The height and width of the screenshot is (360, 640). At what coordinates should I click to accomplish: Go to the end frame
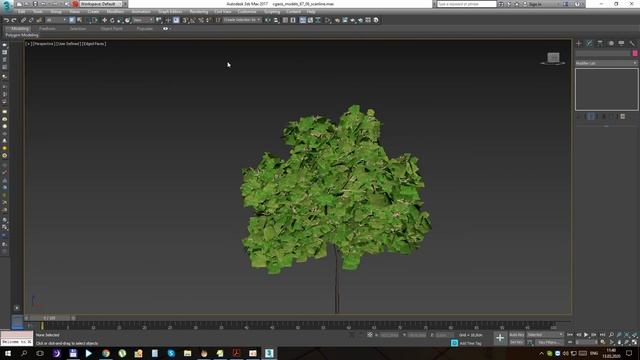point(602,335)
